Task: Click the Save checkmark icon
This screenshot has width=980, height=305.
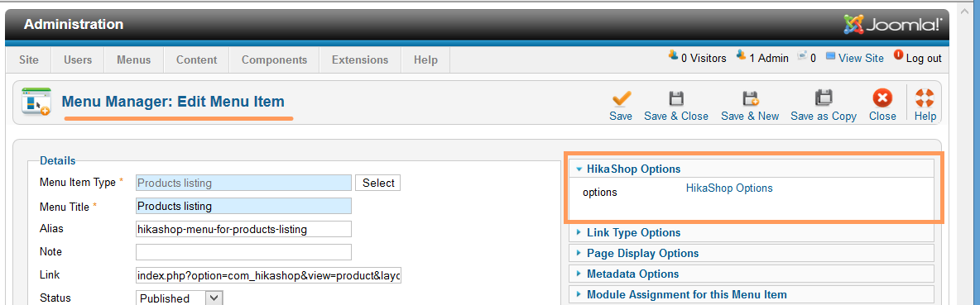Action: click(621, 98)
